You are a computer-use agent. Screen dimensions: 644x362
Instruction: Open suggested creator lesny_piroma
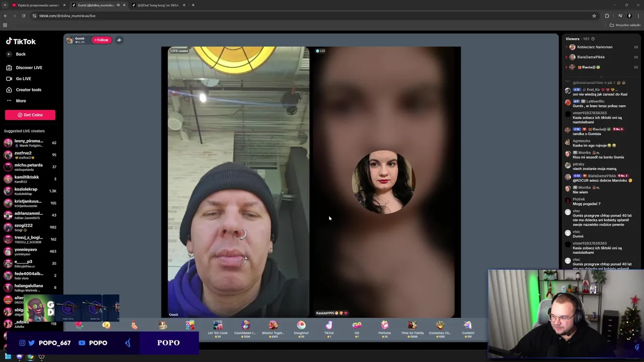tap(30, 143)
